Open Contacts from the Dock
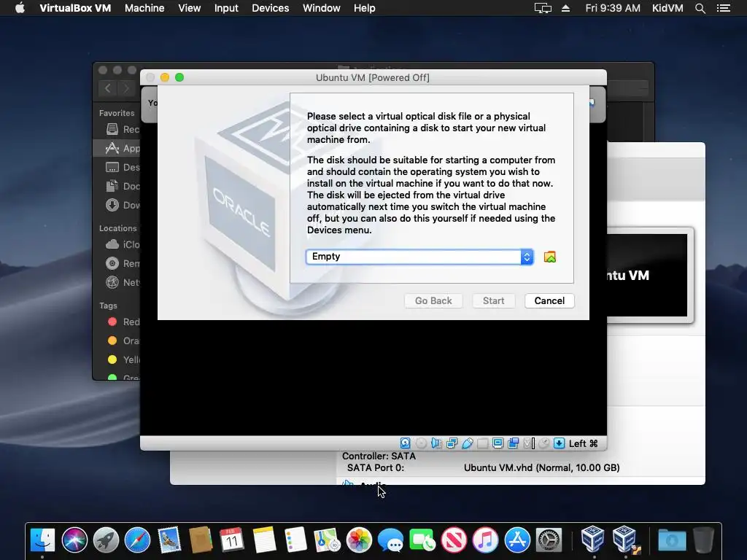747x560 pixels. tap(201, 540)
